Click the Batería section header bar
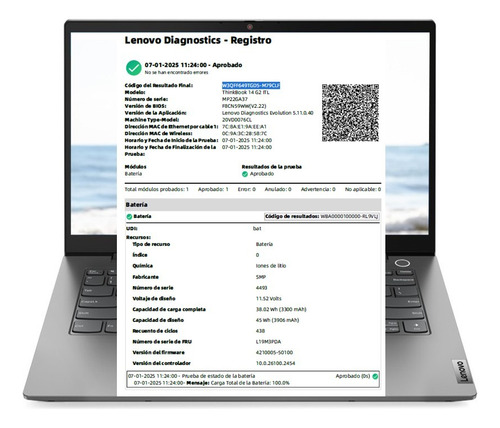The height and width of the screenshot is (428, 500). tap(253, 205)
